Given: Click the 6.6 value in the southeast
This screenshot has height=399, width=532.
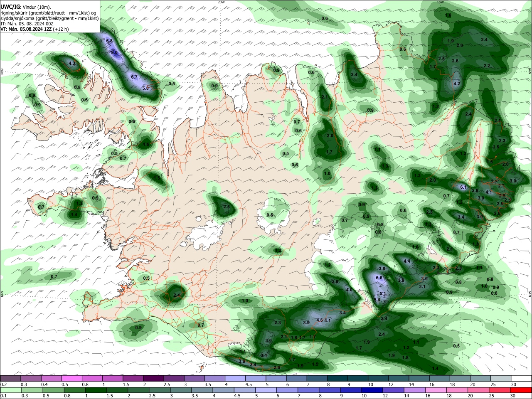Looking at the screenshot, I should coord(379,278).
